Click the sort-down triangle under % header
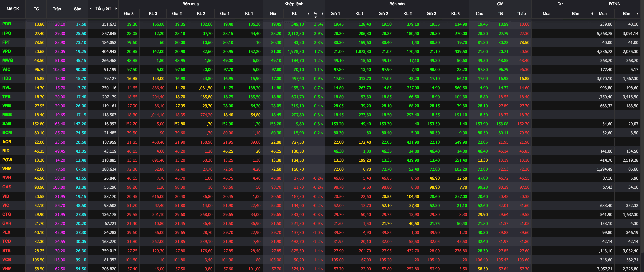The height and width of the screenshot is (272, 644). 316,17
